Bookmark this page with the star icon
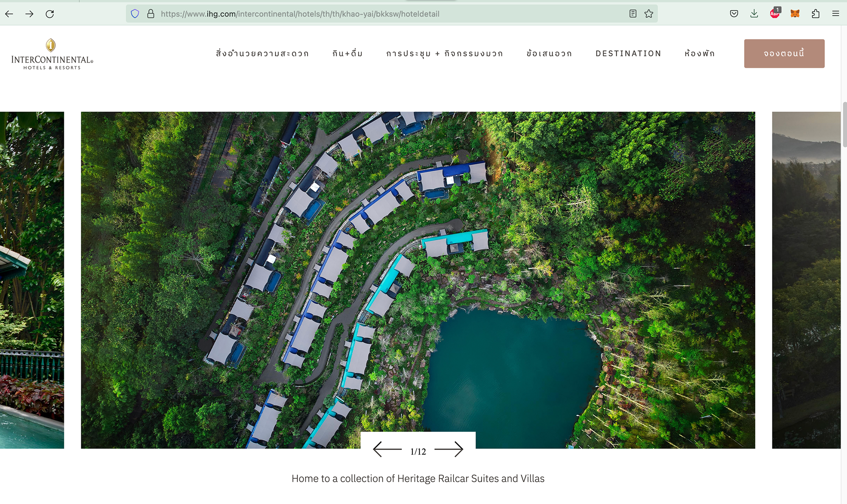Viewport: 847px width, 504px height. (x=649, y=14)
